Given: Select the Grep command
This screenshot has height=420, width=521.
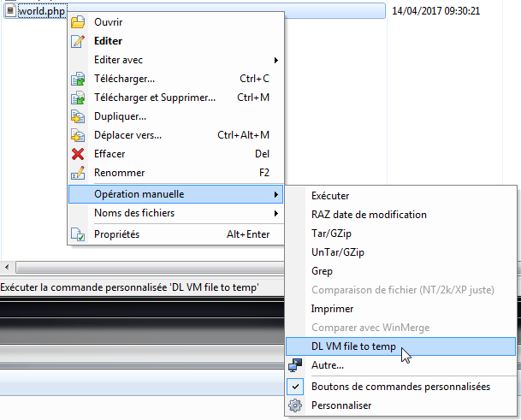Looking at the screenshot, I should [323, 271].
